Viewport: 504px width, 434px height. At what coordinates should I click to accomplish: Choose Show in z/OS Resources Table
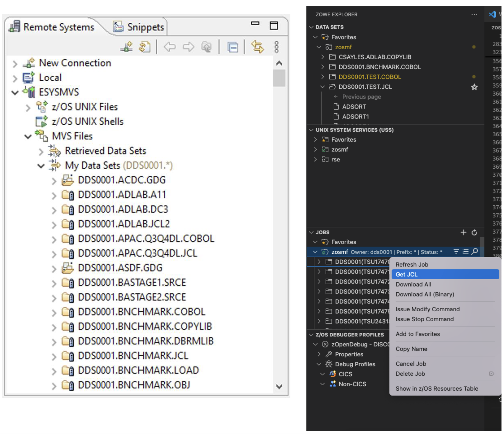click(445, 388)
